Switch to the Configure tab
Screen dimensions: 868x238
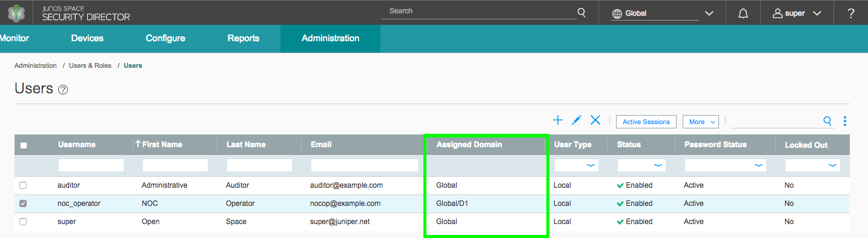coord(165,38)
